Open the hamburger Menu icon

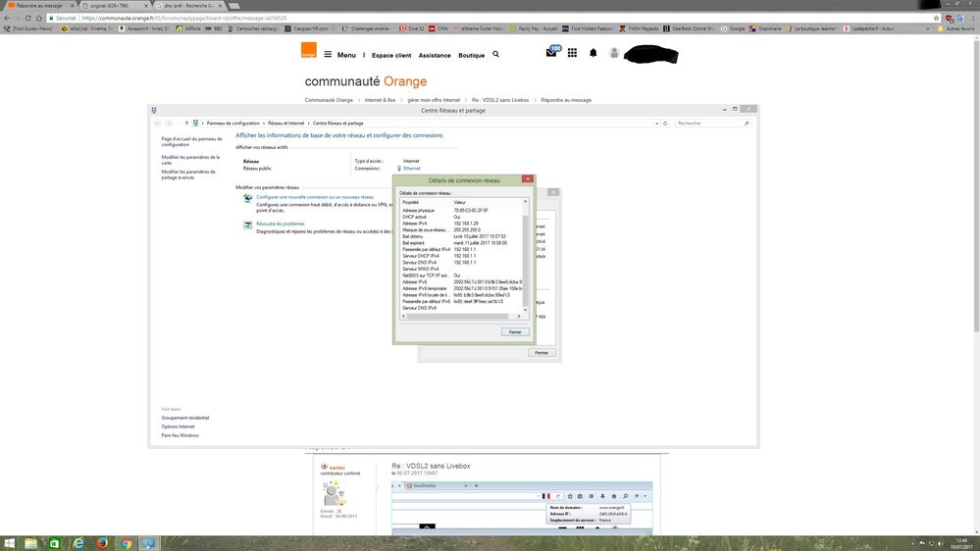(x=328, y=54)
